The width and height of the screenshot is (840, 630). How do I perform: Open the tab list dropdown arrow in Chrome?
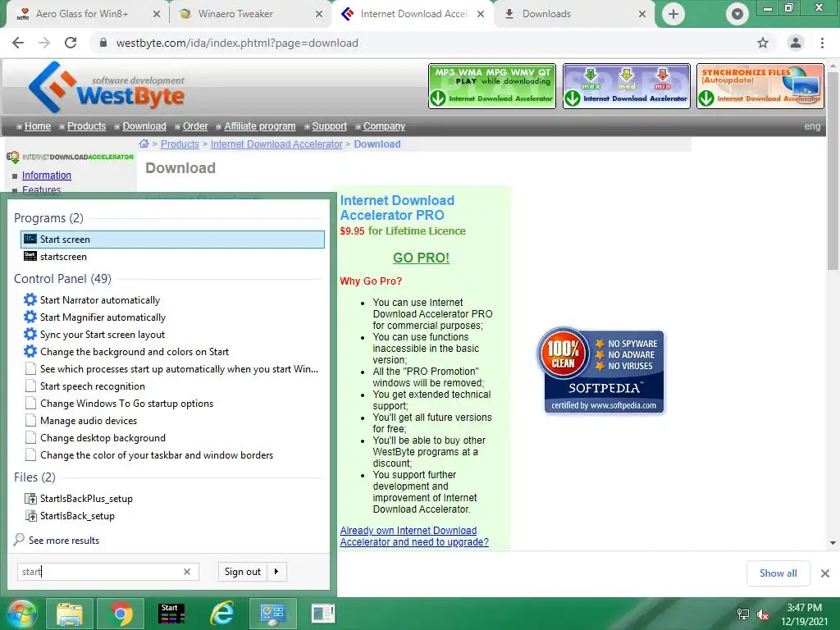(737, 14)
